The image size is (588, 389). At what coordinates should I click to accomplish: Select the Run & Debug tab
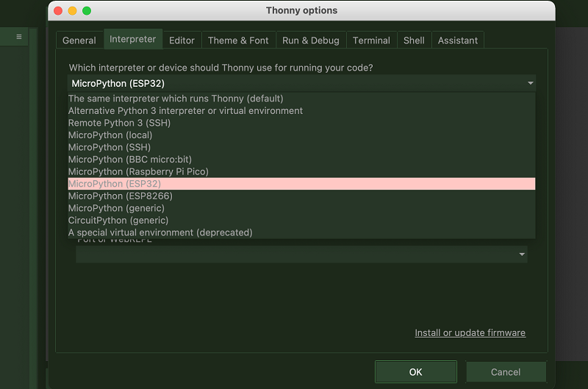[311, 40]
